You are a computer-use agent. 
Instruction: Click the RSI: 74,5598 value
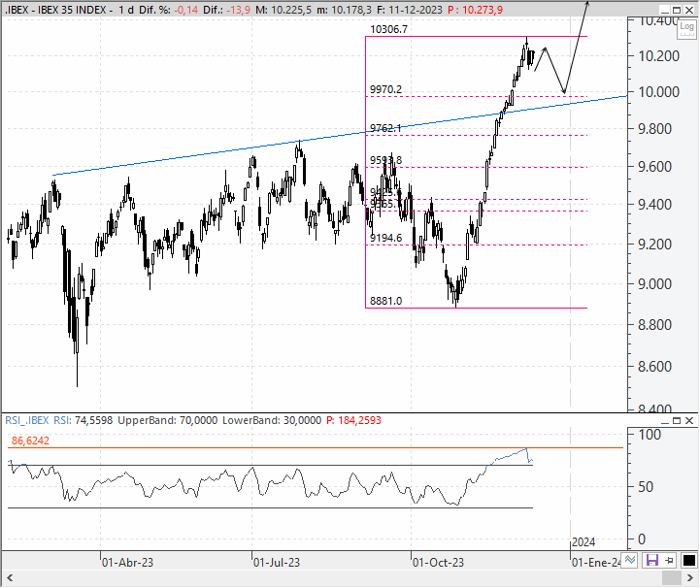(x=83, y=420)
